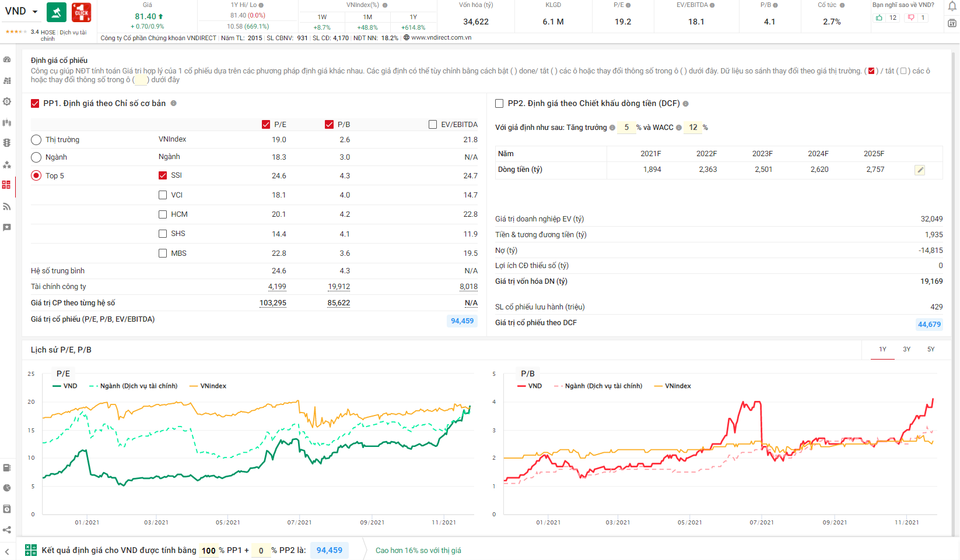960x560 pixels.
Task: Click the DCF share value 44,679
Action: click(929, 325)
